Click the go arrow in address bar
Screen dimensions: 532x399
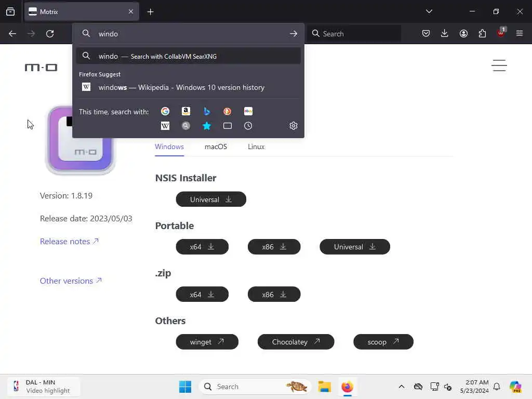click(x=294, y=34)
